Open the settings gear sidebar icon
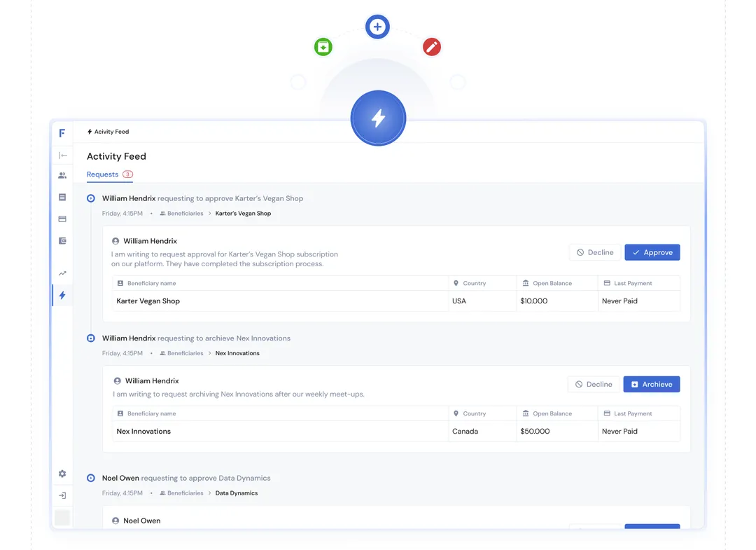 tap(62, 474)
